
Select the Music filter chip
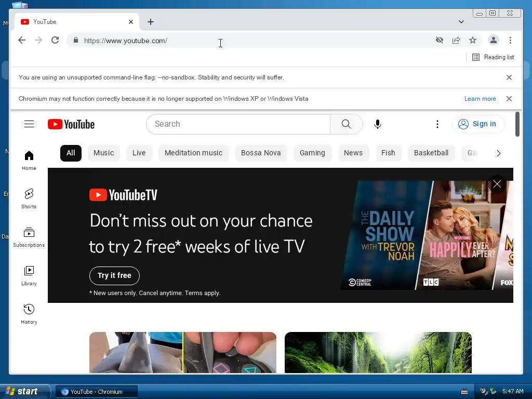click(x=104, y=153)
